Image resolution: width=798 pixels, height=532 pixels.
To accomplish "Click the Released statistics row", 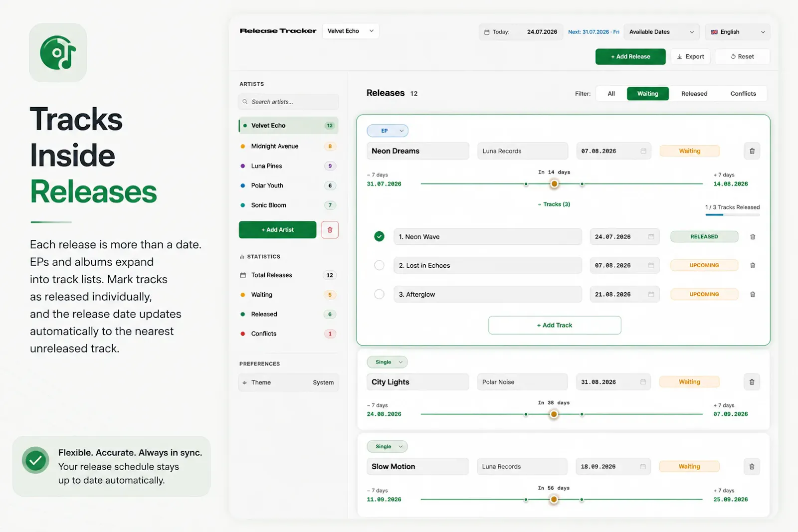I will (288, 314).
